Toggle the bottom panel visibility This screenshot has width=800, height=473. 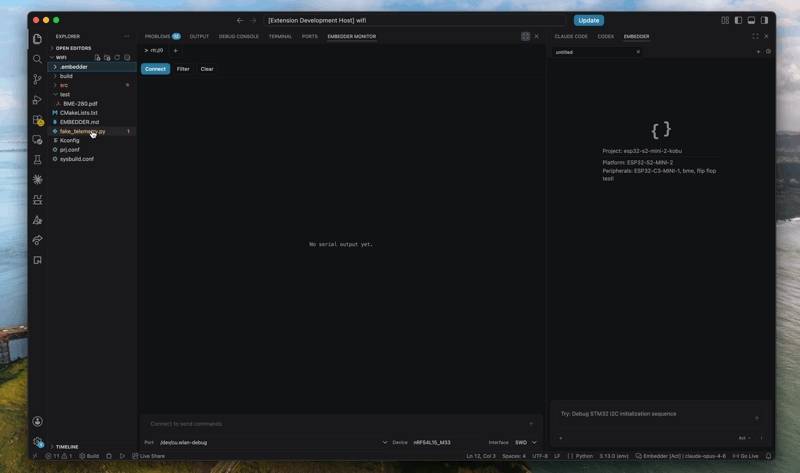pos(752,20)
